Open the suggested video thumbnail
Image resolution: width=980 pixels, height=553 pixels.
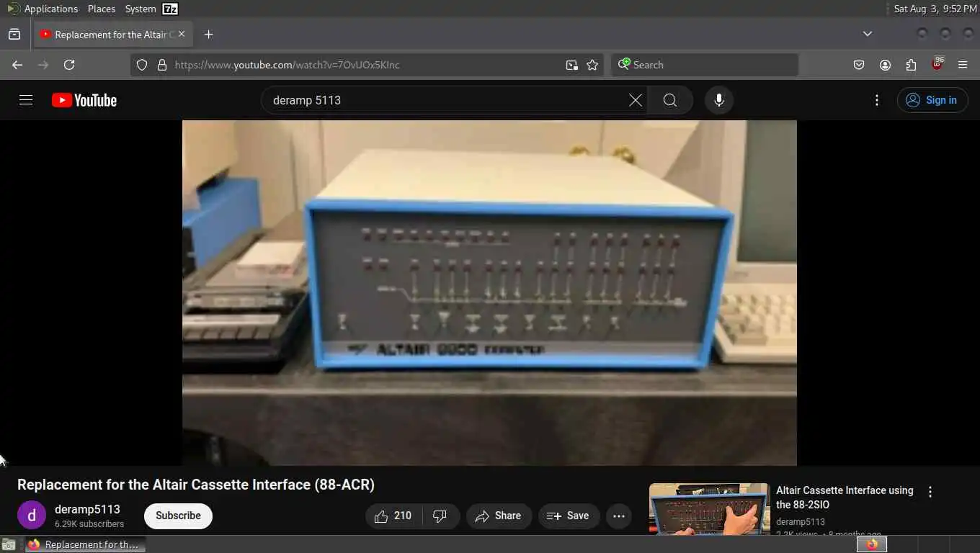click(x=709, y=509)
